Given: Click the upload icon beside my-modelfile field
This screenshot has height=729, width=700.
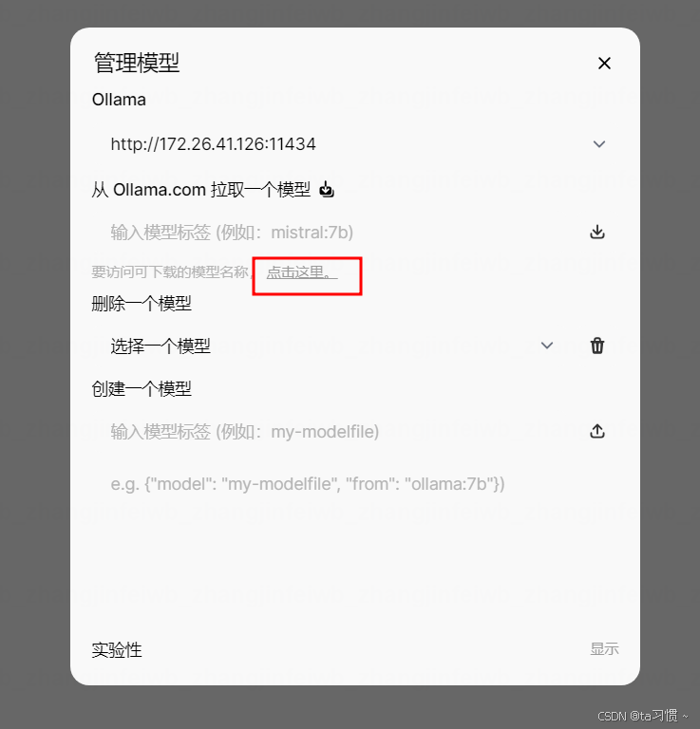Looking at the screenshot, I should coord(597,431).
